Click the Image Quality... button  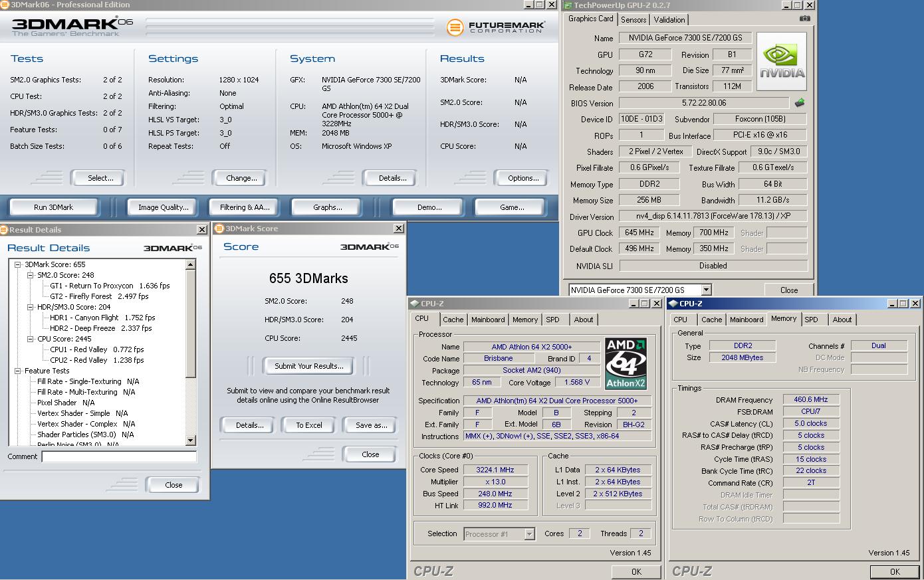pyautogui.click(x=163, y=207)
